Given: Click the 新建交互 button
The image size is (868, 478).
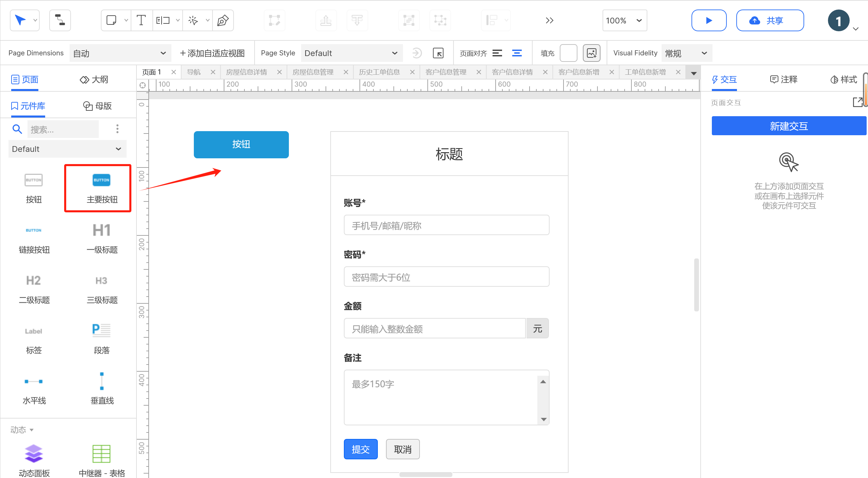Looking at the screenshot, I should pyautogui.click(x=789, y=126).
